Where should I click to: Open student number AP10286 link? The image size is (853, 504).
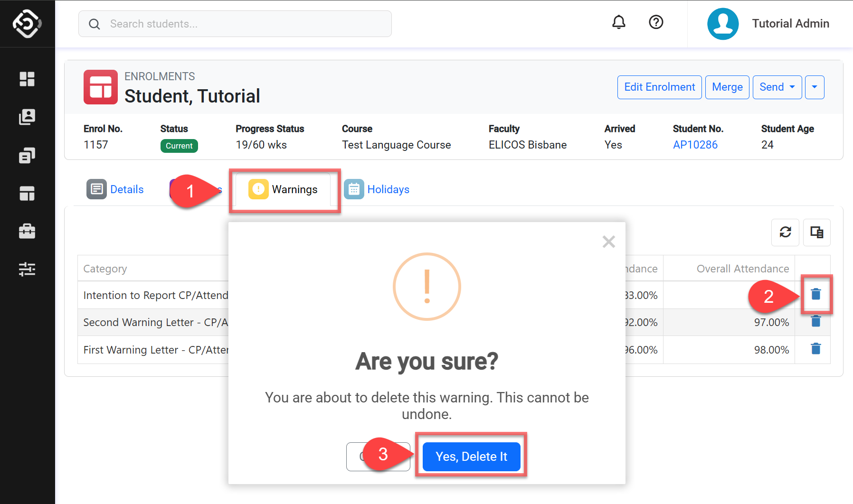pos(695,145)
